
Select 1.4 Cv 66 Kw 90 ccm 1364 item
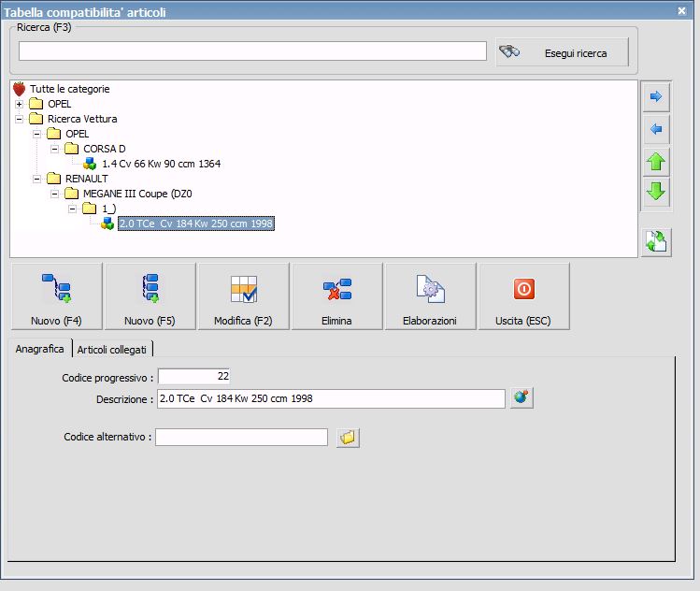(161, 164)
